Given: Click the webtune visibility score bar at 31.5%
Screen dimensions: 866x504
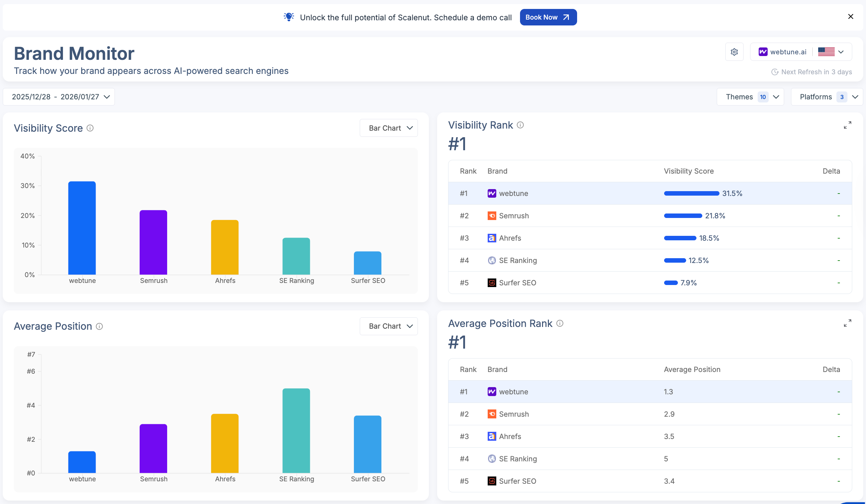Looking at the screenshot, I should click(82, 227).
